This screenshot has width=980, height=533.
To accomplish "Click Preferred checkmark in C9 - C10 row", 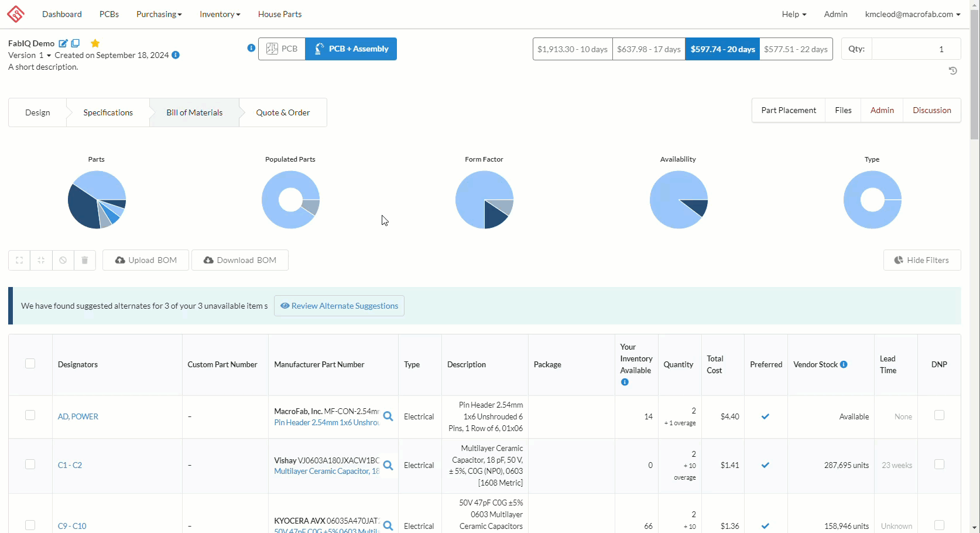I will 765,526.
